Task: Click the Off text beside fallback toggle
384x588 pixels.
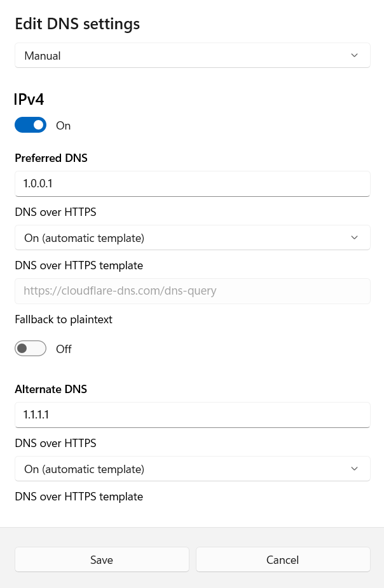Action: pyautogui.click(x=64, y=349)
